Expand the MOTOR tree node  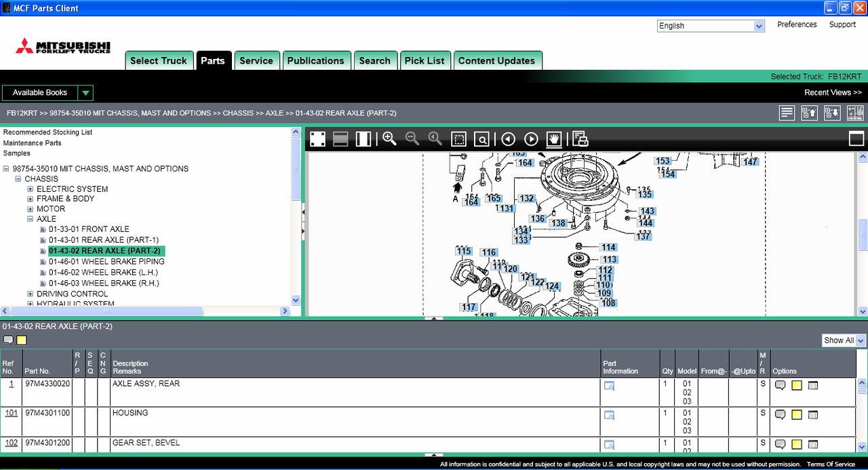click(31, 209)
